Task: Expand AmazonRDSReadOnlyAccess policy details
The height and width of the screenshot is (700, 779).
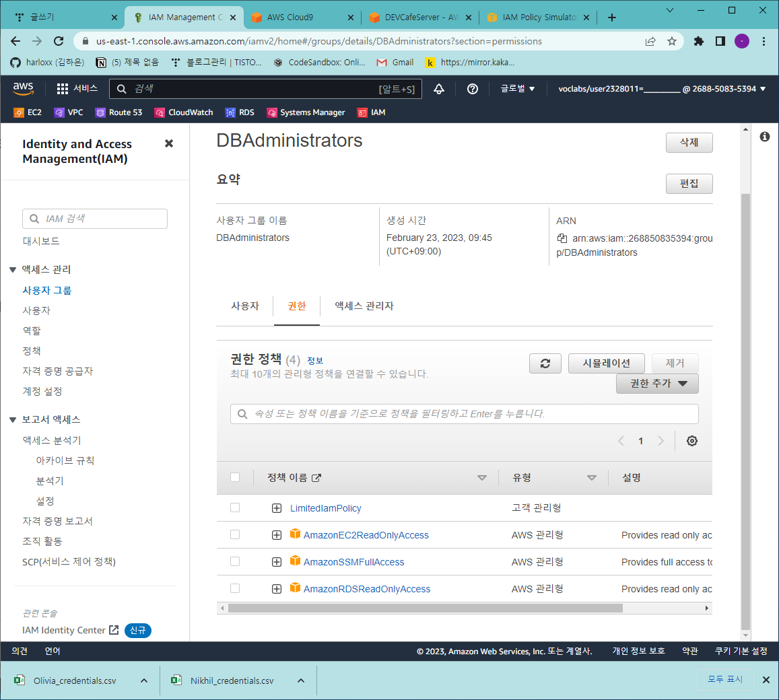Action: coord(277,589)
